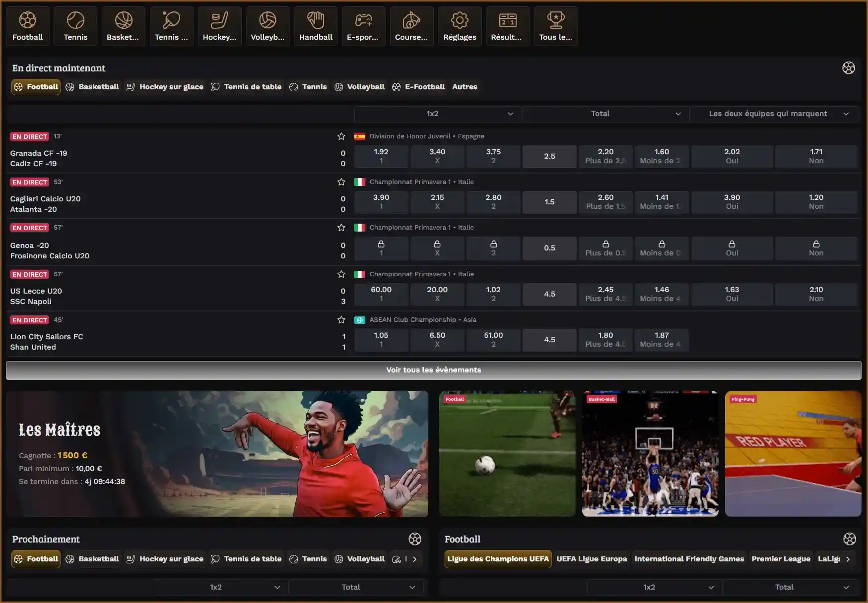
Task: Select the UEFA Ligue Europa tab
Action: tap(592, 559)
